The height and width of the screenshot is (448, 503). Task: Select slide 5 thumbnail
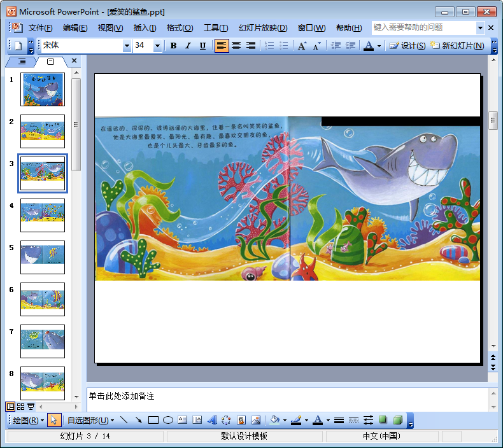click(x=43, y=257)
